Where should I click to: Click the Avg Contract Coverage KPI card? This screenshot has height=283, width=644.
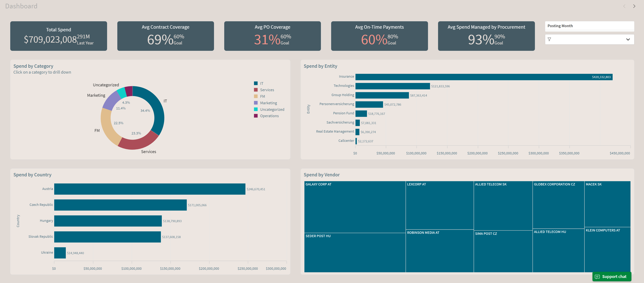[165, 36]
